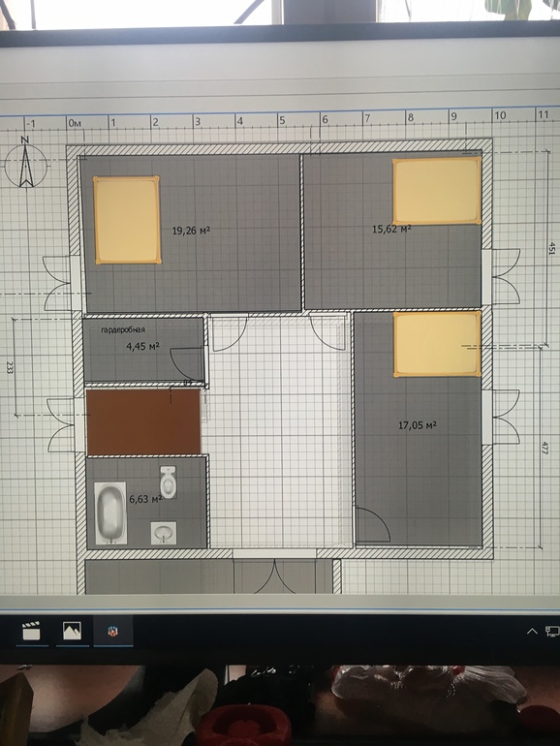Select the washbasin sink in the bathroom
560x746 pixels.
tap(164, 533)
